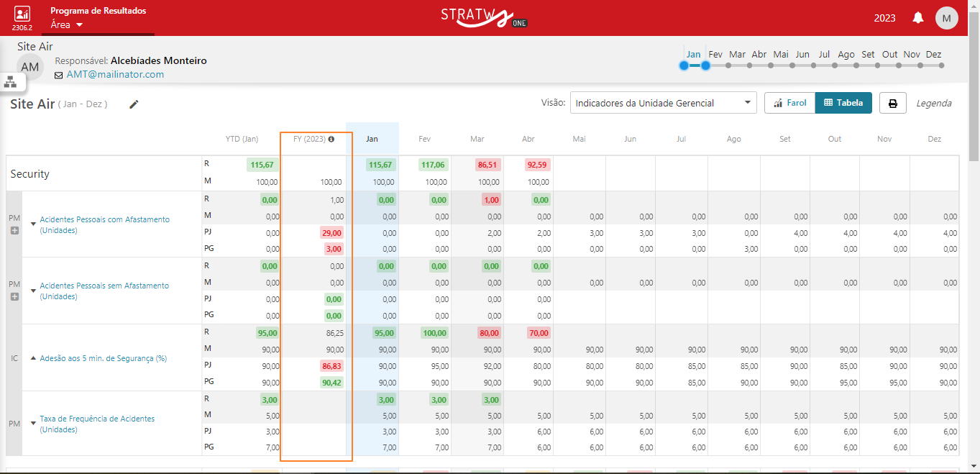This screenshot has width=980, height=474.
Task: Click the YTD (Jan) column header
Action: click(242, 139)
